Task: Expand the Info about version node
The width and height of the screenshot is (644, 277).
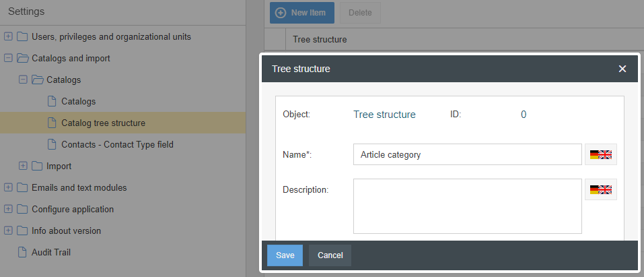Action: coord(8,230)
